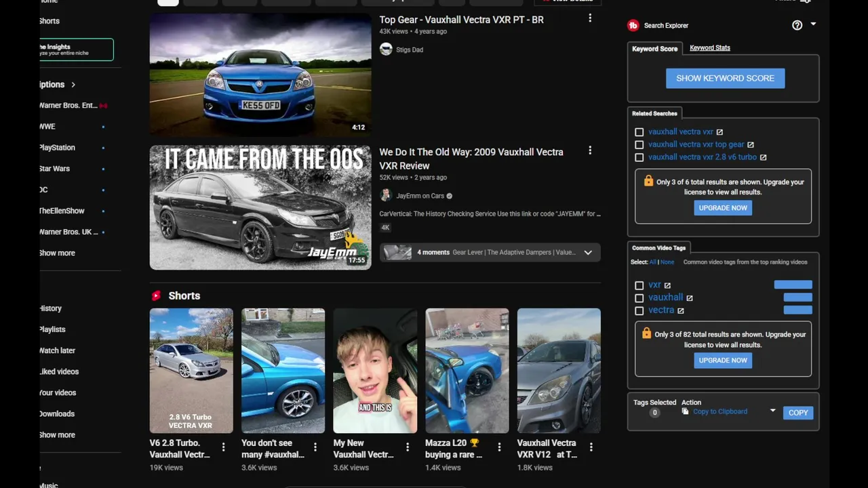Click the TubeBuddy logo beside Search Explorer
This screenshot has height=488, width=868.
click(x=633, y=25)
